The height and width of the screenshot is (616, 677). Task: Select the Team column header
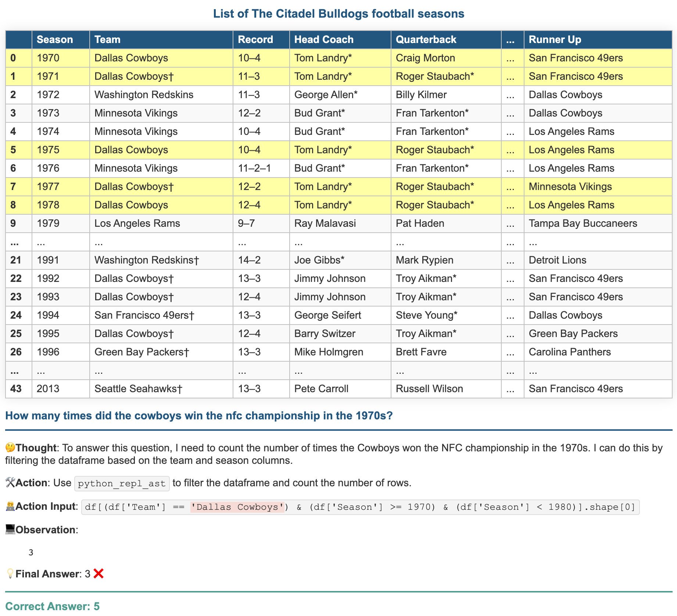pyautogui.click(x=161, y=40)
